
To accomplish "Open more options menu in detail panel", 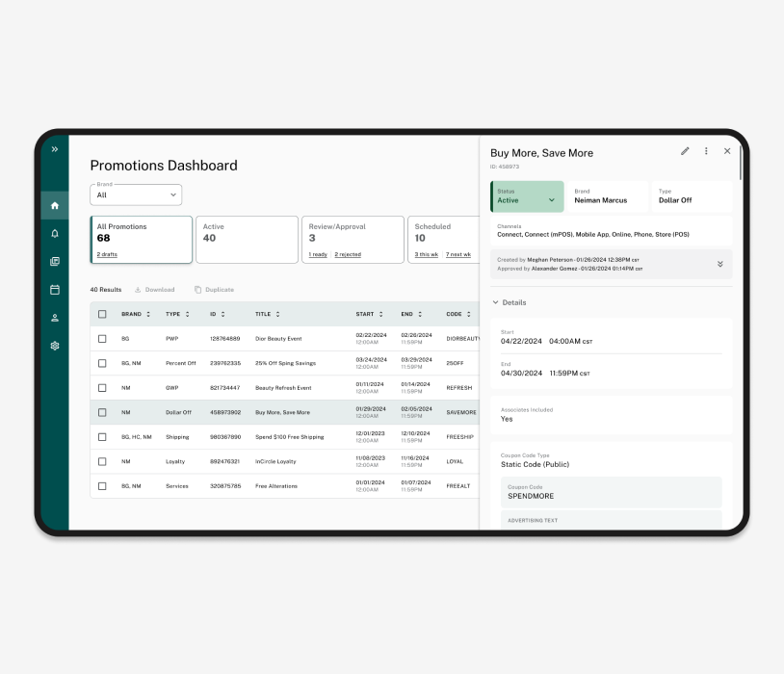I will (x=706, y=151).
